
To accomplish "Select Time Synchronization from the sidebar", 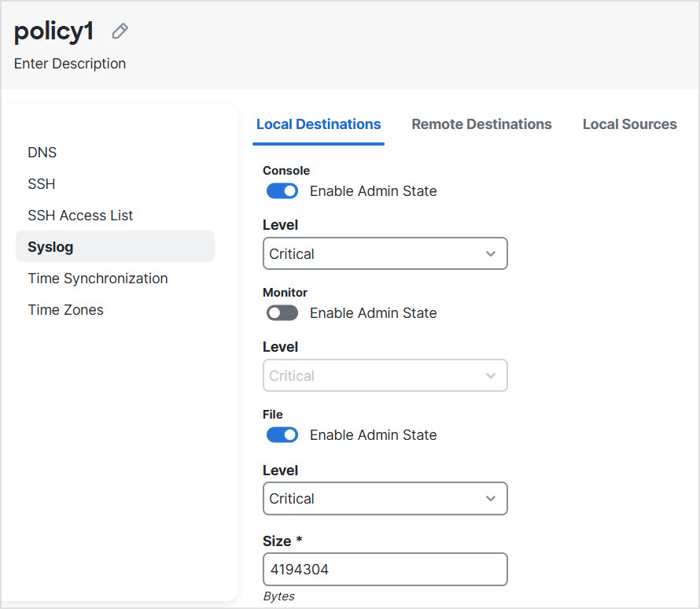I will point(98,278).
